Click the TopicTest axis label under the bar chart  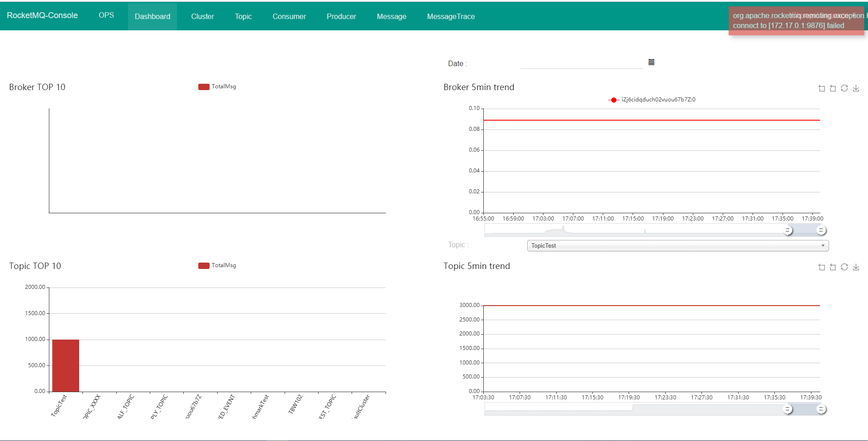59,405
